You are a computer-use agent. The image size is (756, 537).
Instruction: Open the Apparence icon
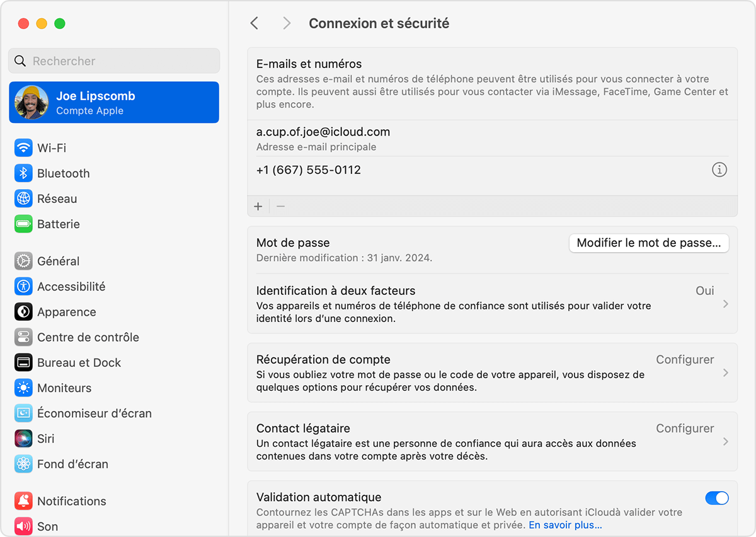click(23, 312)
